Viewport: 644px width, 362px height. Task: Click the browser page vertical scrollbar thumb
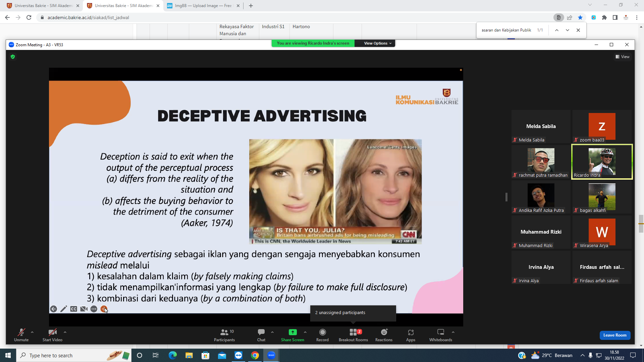pos(641,224)
